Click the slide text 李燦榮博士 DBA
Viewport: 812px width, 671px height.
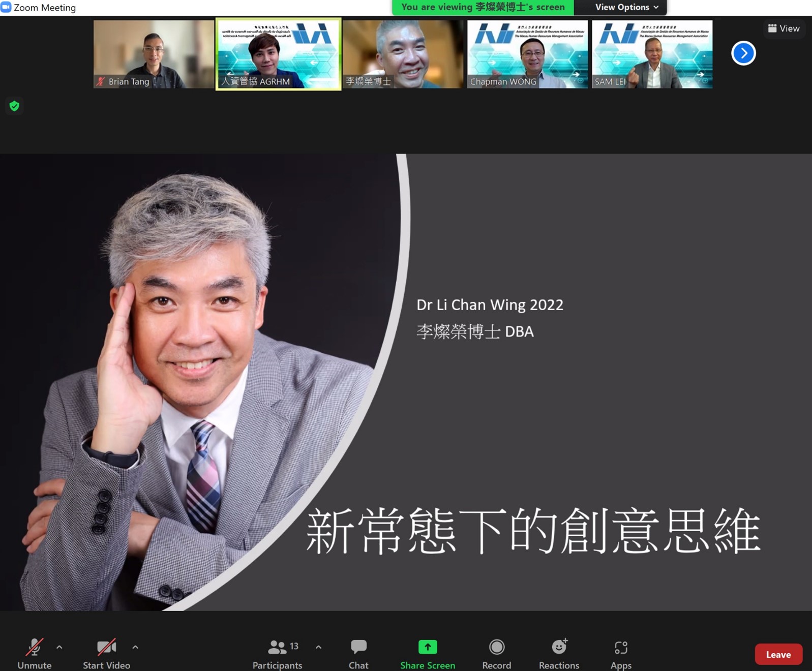475,331
